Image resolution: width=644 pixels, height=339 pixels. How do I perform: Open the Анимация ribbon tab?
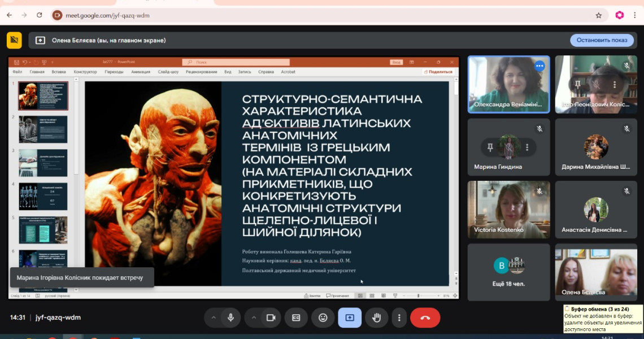(141, 72)
